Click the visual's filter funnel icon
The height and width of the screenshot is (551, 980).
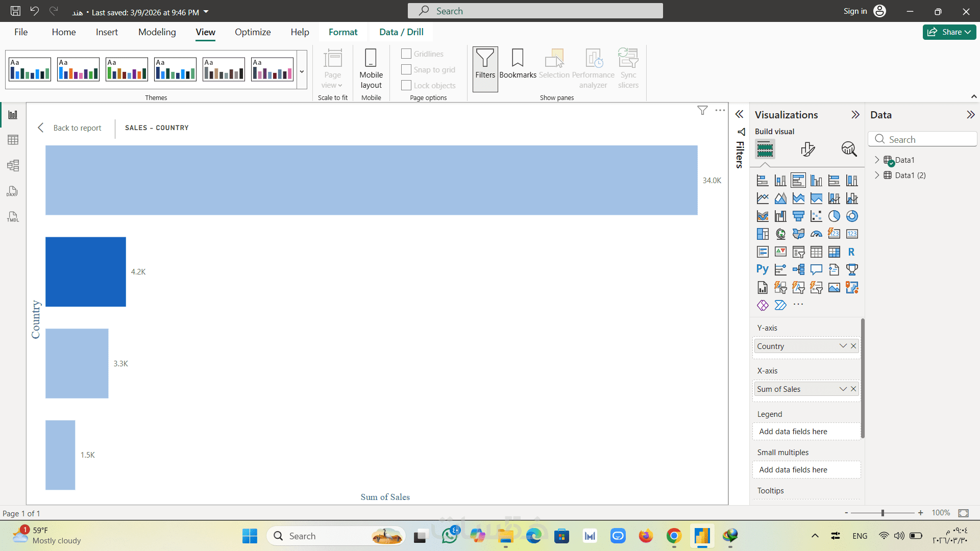(702, 110)
